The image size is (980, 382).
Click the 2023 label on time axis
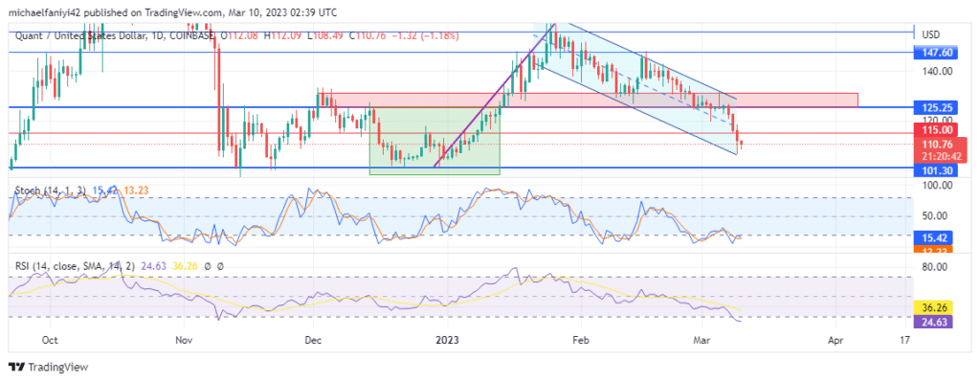click(x=448, y=340)
